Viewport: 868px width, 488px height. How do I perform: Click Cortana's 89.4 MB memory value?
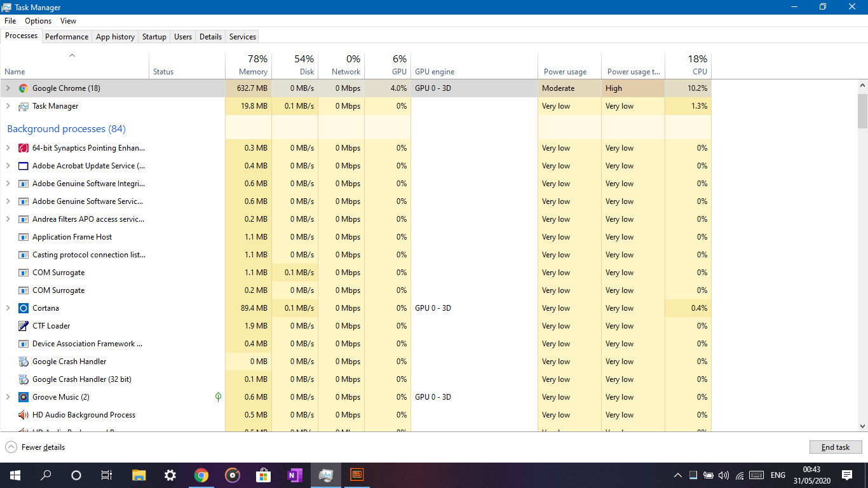254,308
